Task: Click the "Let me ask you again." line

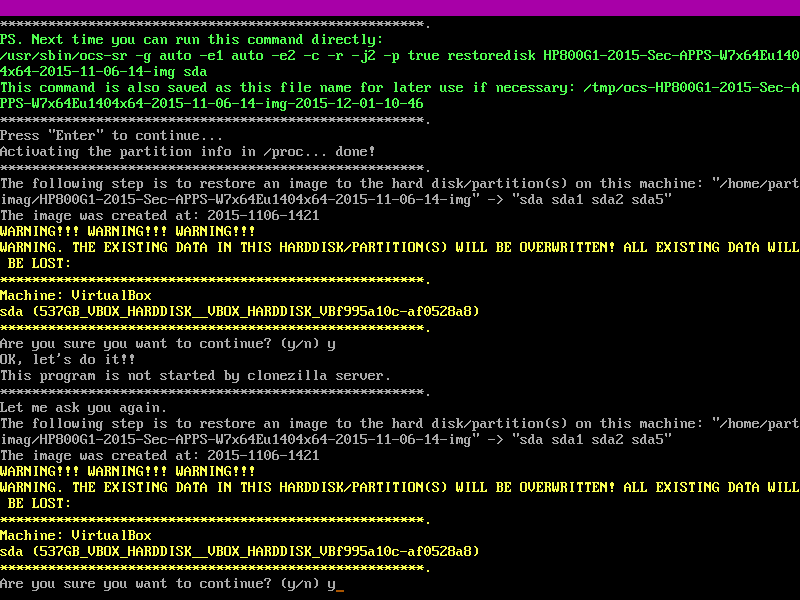Action: (x=83, y=408)
